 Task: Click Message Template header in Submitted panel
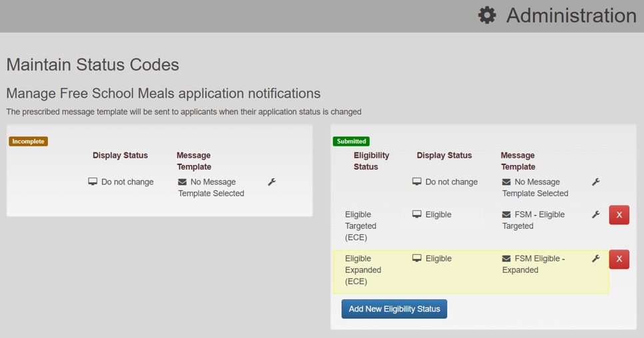[x=518, y=161]
